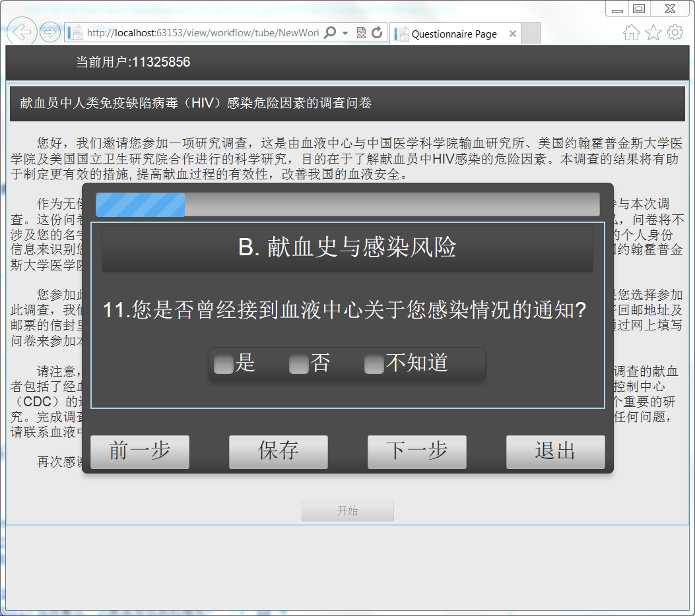
Task: Check the 是 option
Action: 224,365
